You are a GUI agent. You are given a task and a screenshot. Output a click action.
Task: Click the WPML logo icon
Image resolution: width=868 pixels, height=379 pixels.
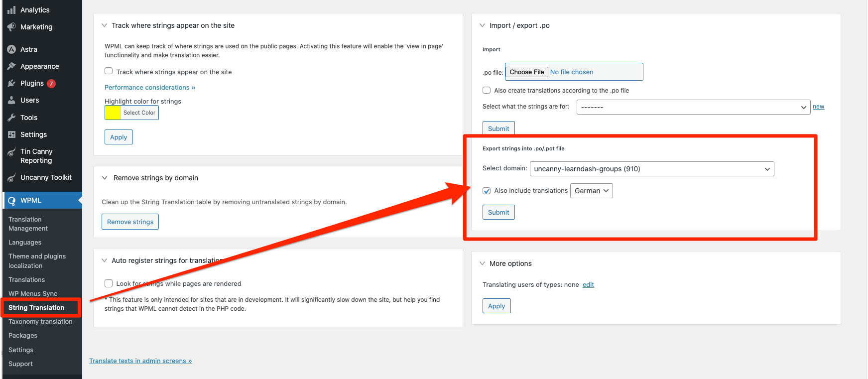11,201
